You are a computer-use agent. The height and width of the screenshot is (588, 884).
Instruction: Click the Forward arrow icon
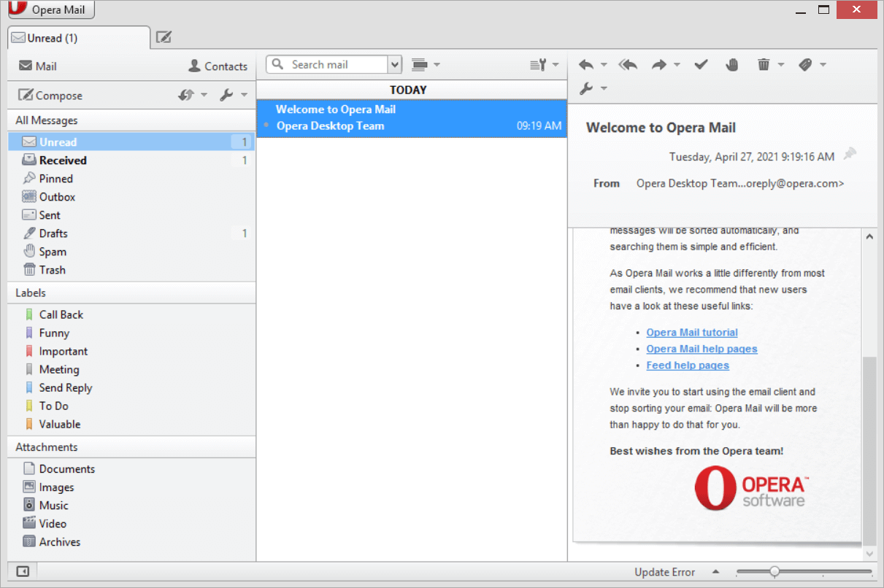[x=659, y=65]
